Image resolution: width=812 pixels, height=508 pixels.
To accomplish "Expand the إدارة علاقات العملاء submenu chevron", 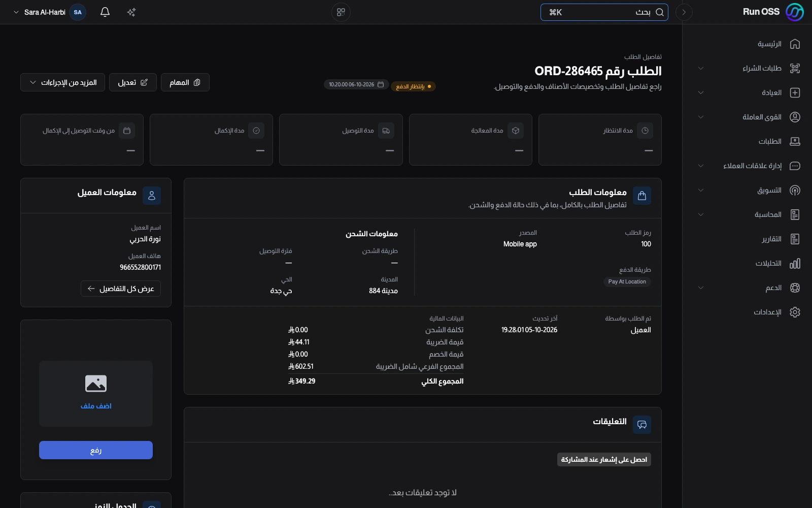I will (x=701, y=166).
